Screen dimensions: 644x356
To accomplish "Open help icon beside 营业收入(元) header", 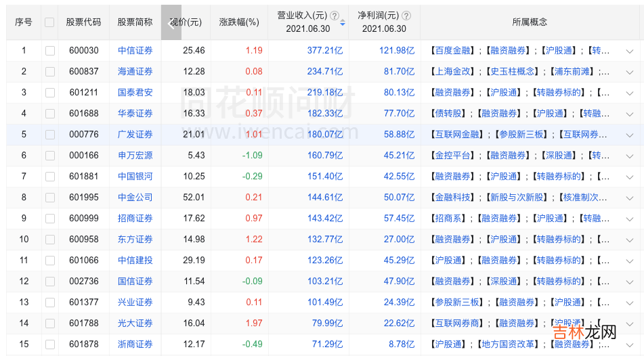I will pyautogui.click(x=335, y=16).
